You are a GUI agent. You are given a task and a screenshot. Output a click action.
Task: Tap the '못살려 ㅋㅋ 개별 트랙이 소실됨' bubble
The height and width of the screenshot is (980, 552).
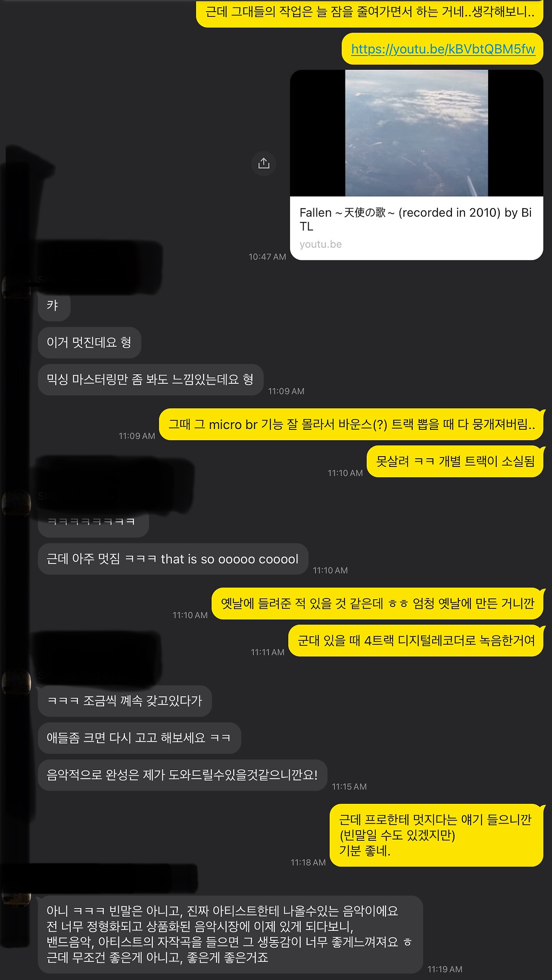tap(455, 462)
